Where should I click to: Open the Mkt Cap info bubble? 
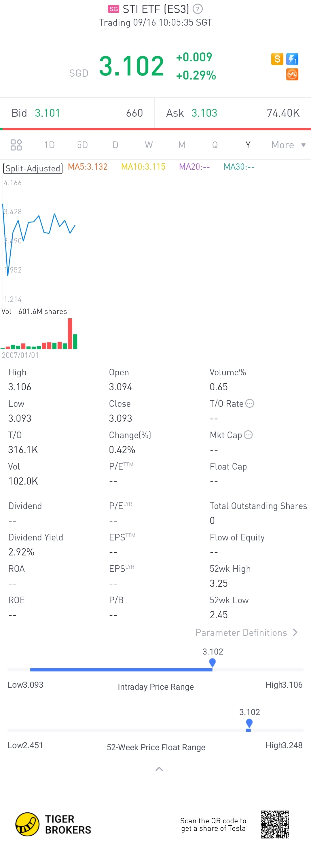coord(248,435)
